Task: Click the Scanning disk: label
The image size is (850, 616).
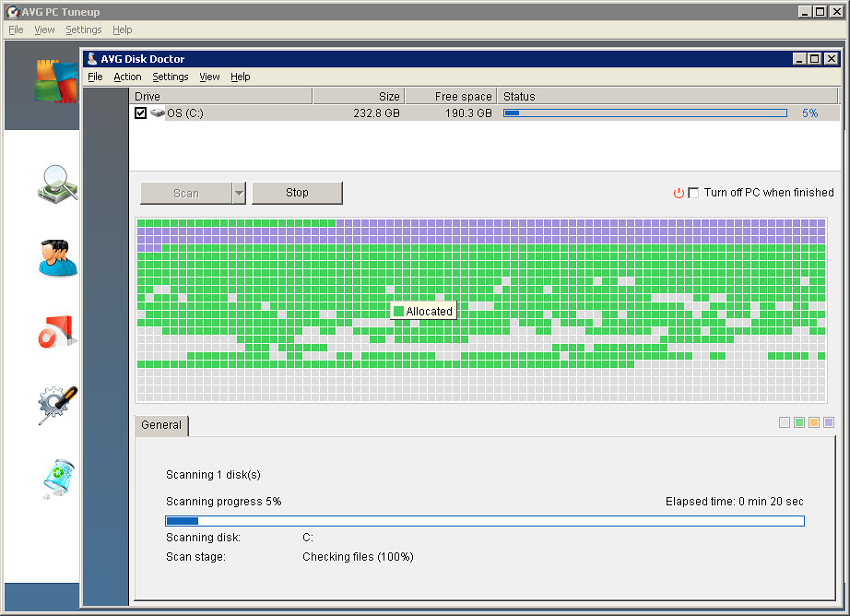Action: pos(203,538)
